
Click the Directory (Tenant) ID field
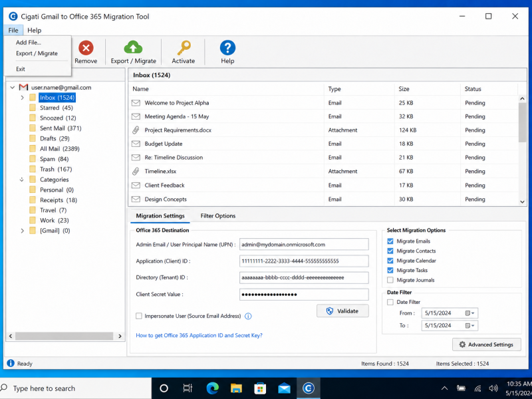pos(304,277)
